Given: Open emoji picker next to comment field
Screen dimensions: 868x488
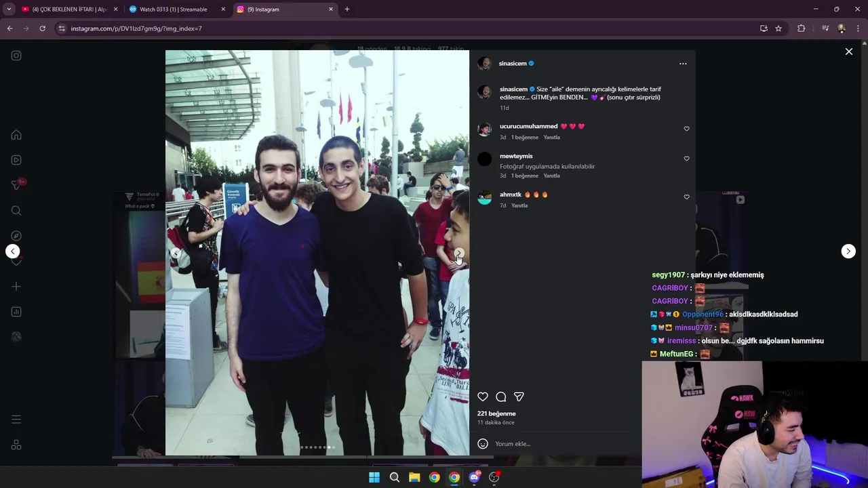Looking at the screenshot, I should (483, 444).
